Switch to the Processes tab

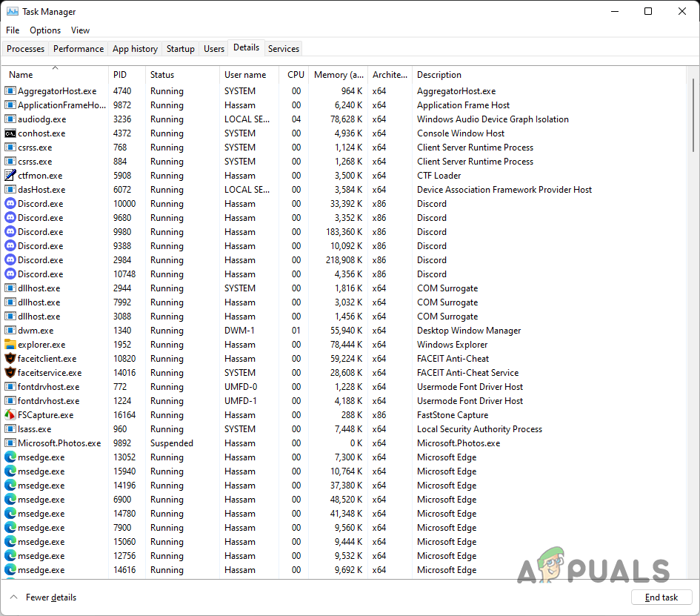[x=25, y=49]
